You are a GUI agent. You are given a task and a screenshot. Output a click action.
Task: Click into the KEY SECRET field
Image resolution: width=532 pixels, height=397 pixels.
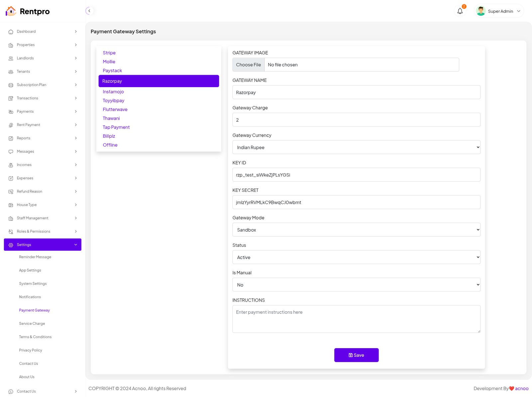tap(356, 202)
